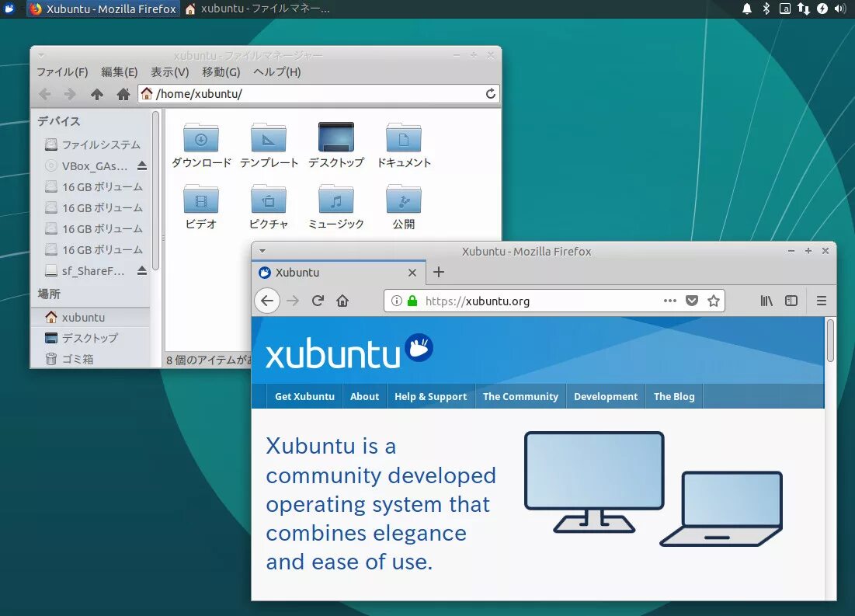Screen dimensions: 855x616
Task: Toggle Firefox sidebar
Action: pos(791,301)
